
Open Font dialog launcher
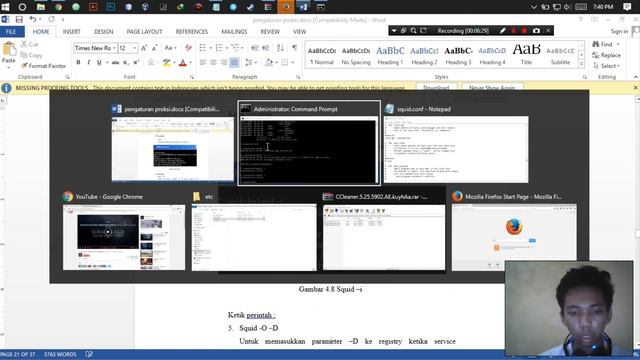pyautogui.click(x=191, y=77)
